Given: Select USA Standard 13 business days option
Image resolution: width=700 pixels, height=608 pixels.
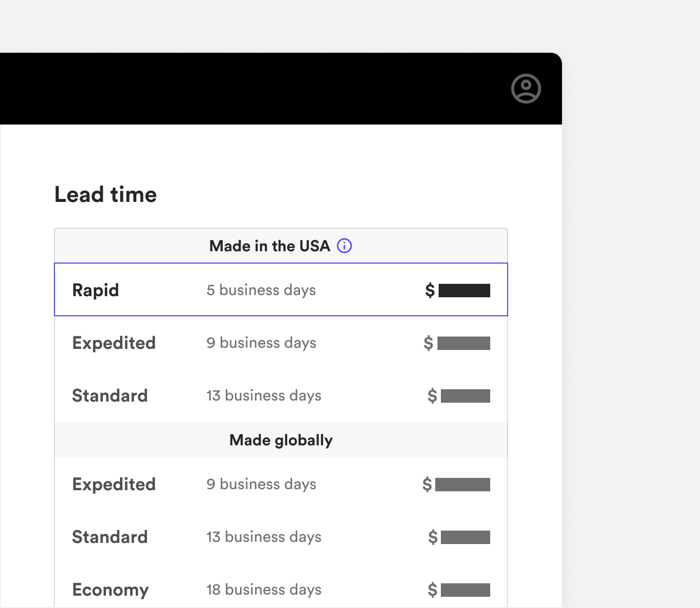Looking at the screenshot, I should (x=281, y=395).
